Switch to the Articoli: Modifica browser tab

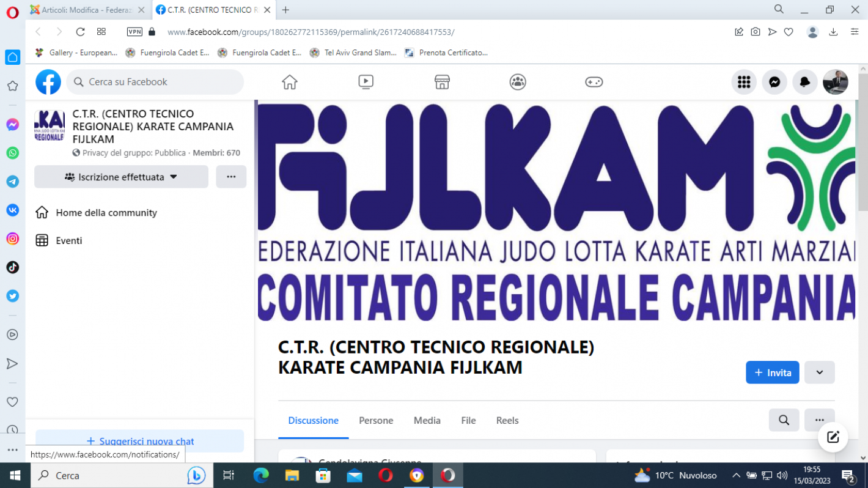[x=88, y=10]
